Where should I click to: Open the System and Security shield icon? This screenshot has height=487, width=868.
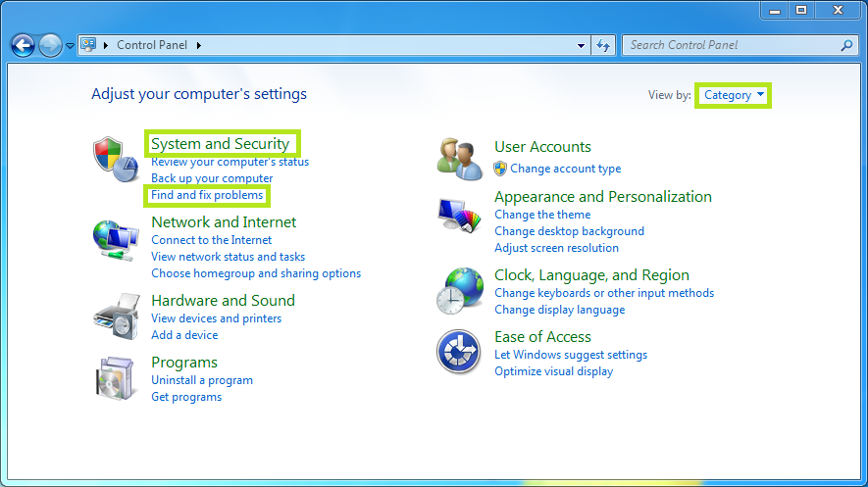tap(115, 160)
